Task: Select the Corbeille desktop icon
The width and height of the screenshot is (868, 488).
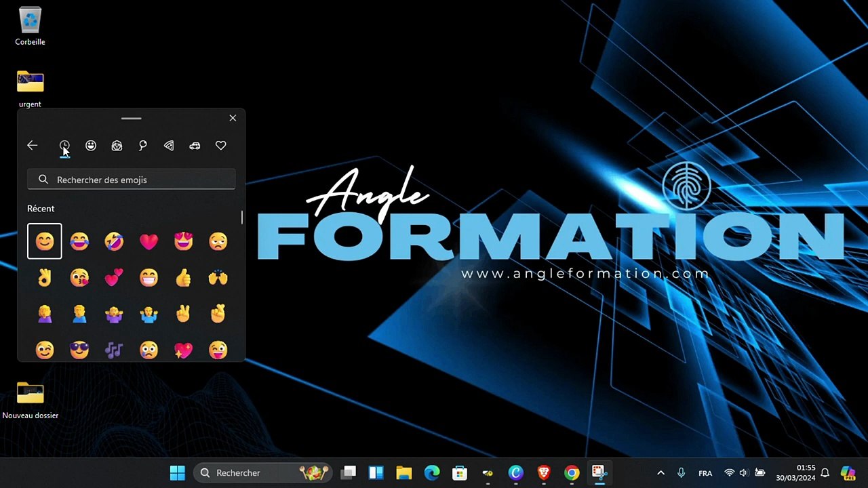Action: [31, 26]
